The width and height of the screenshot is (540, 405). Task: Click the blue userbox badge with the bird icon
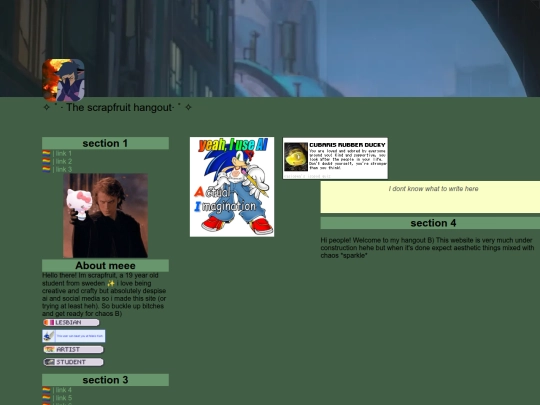(x=74, y=336)
